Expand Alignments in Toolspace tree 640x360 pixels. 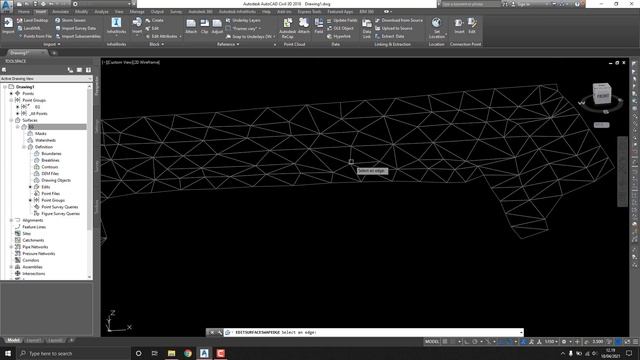coord(11,220)
